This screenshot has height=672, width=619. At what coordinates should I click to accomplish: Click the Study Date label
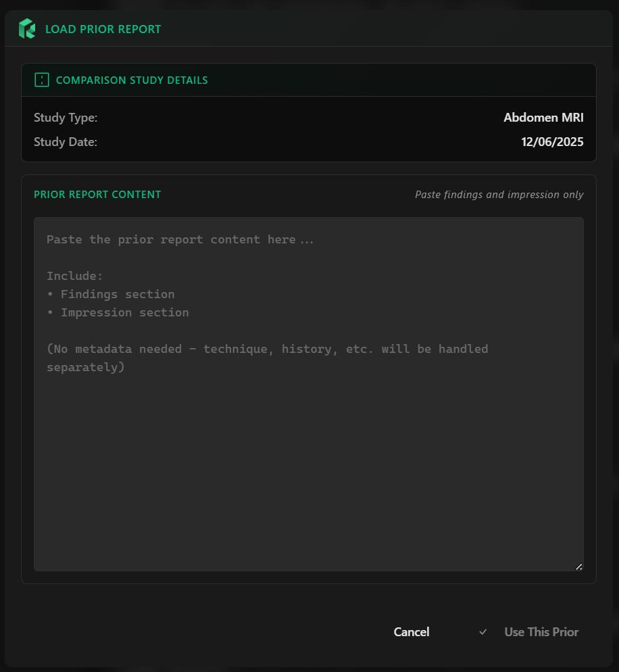click(x=66, y=142)
